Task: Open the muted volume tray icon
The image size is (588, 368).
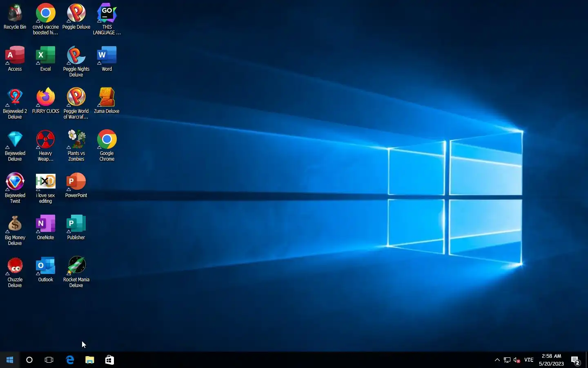Action: pos(517,360)
